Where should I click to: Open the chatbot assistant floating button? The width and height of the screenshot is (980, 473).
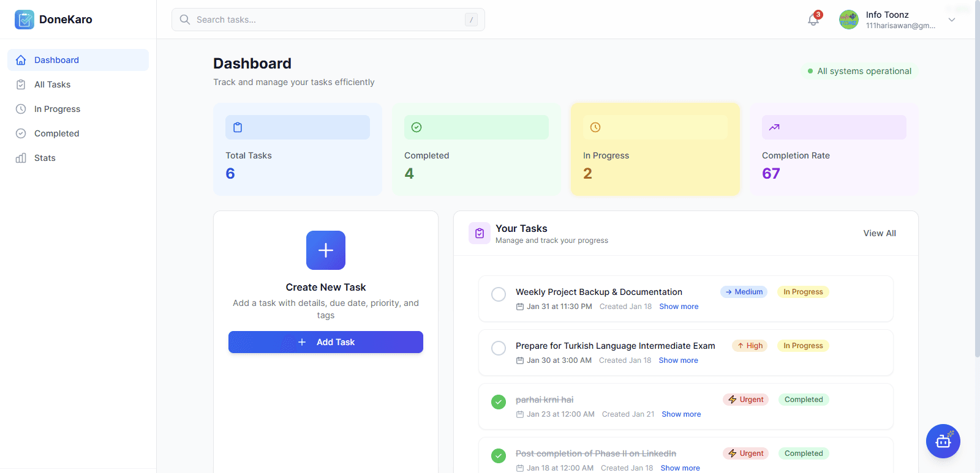(x=943, y=441)
